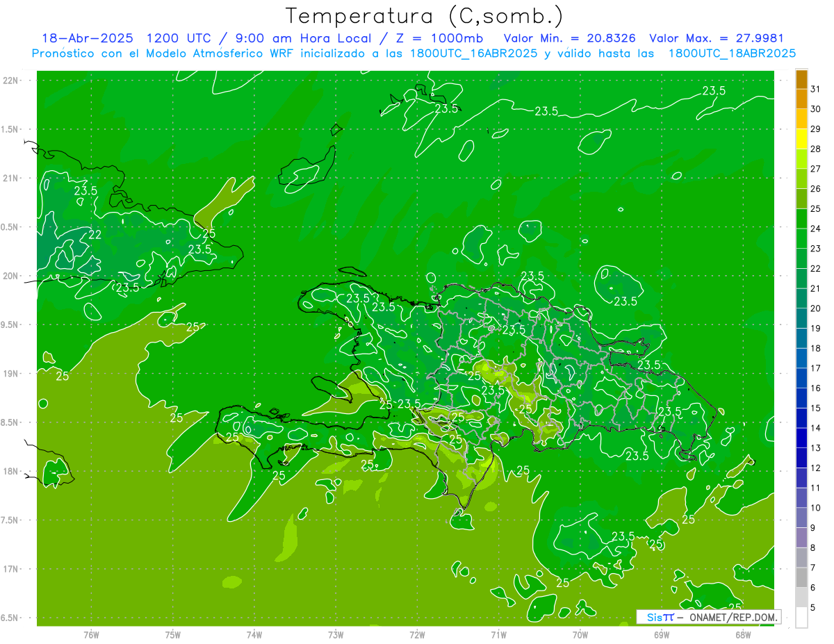Click the '70W' longitude axis label
834x644 pixels.
point(580,634)
